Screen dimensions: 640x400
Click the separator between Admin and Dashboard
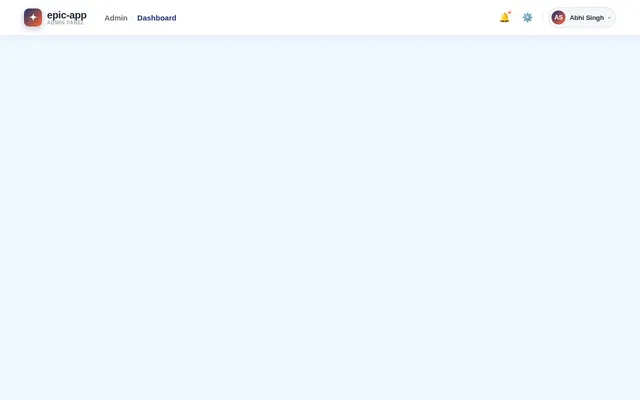[x=132, y=18]
